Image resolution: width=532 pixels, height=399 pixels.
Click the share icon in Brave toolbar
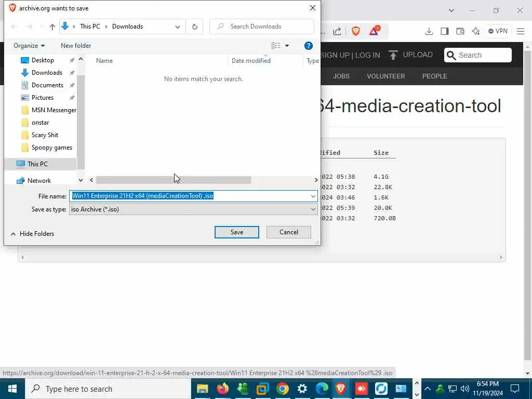tap(337, 32)
